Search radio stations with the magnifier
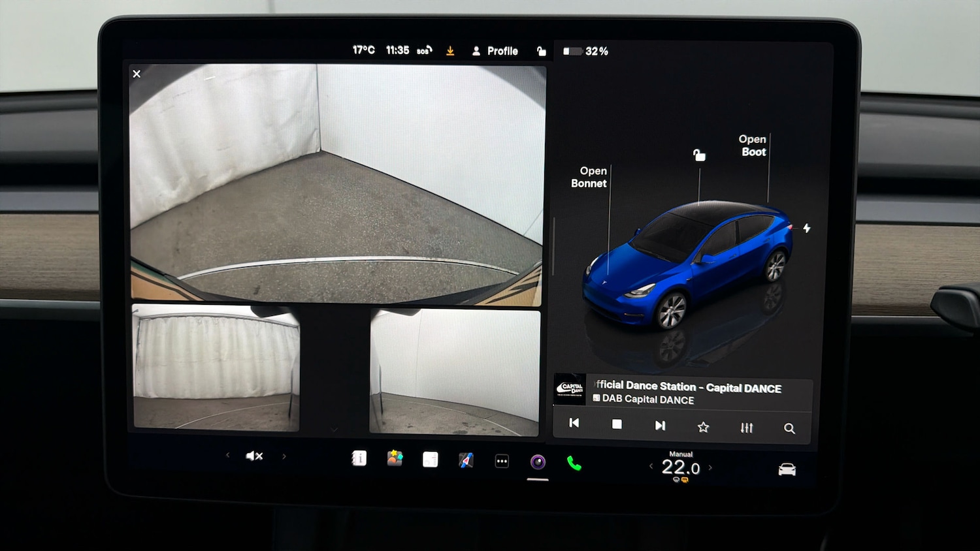Image resolution: width=980 pixels, height=551 pixels. (x=789, y=428)
